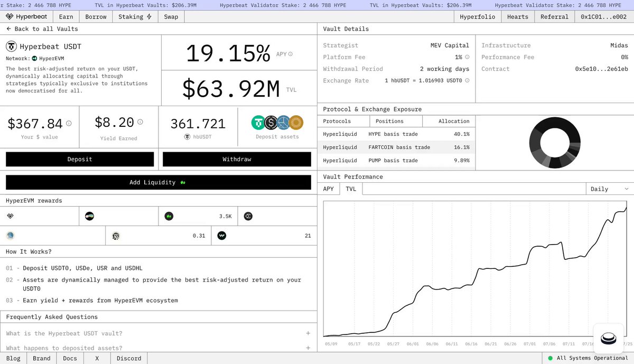Click the light blue round reward icon
This screenshot has height=364, width=634.
tap(10, 236)
